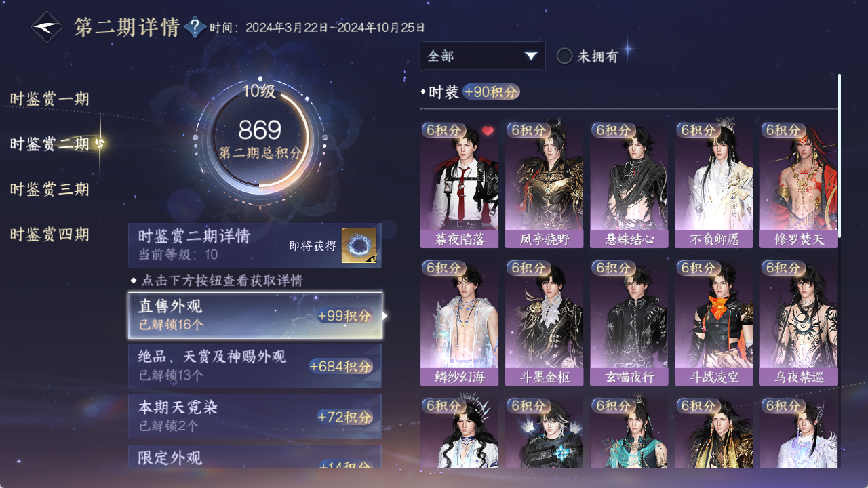The width and height of the screenshot is (868, 488).
Task: Click the 即将获得 ring reward icon
Action: [x=359, y=246]
